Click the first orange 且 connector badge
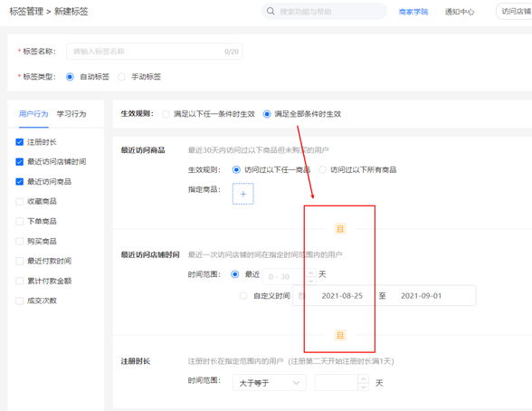The height and width of the screenshot is (411, 532). tap(340, 229)
